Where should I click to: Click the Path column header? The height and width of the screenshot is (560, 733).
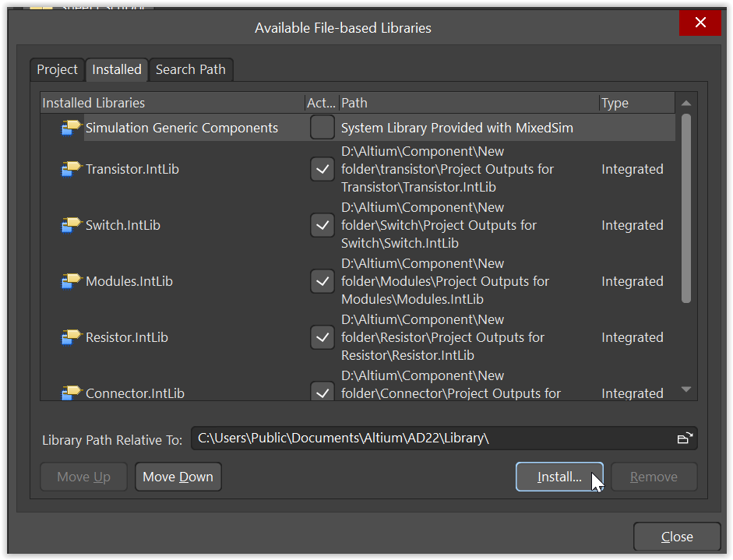(x=469, y=103)
